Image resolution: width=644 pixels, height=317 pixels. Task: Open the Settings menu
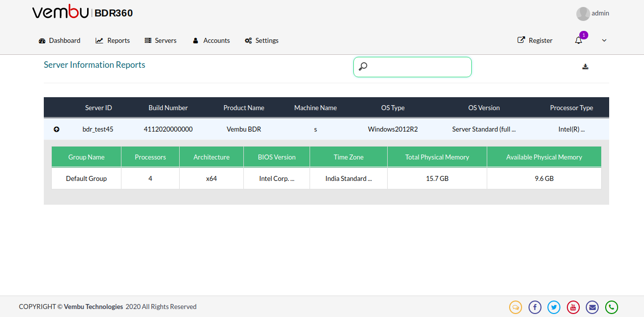pyautogui.click(x=261, y=40)
